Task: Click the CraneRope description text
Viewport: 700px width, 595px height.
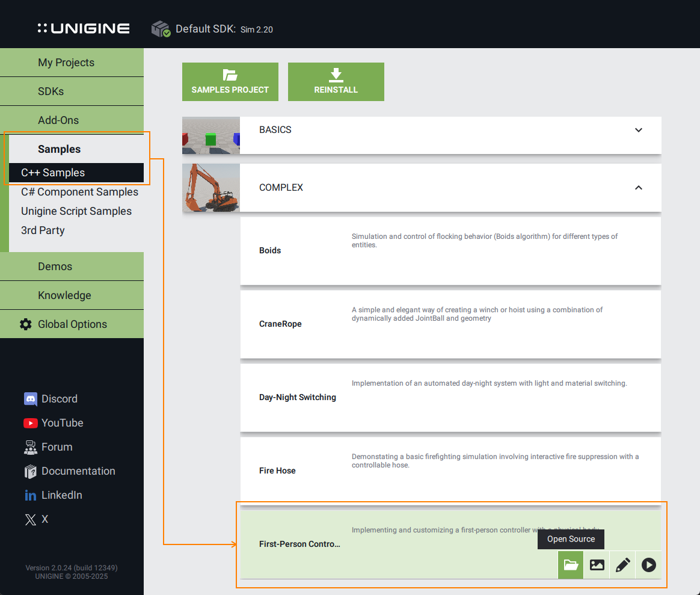Action: tap(477, 314)
